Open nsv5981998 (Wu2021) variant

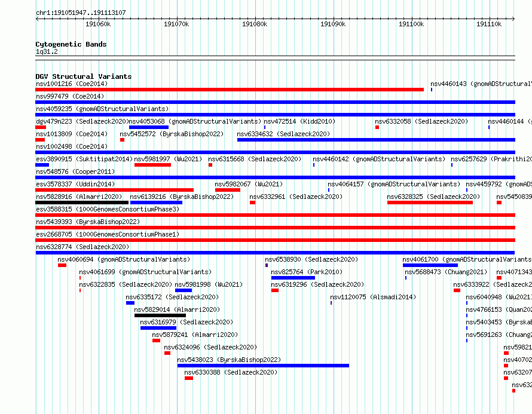(209, 284)
